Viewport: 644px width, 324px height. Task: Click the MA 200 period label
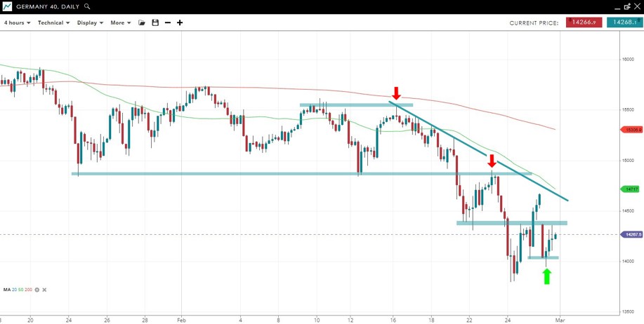(29, 290)
